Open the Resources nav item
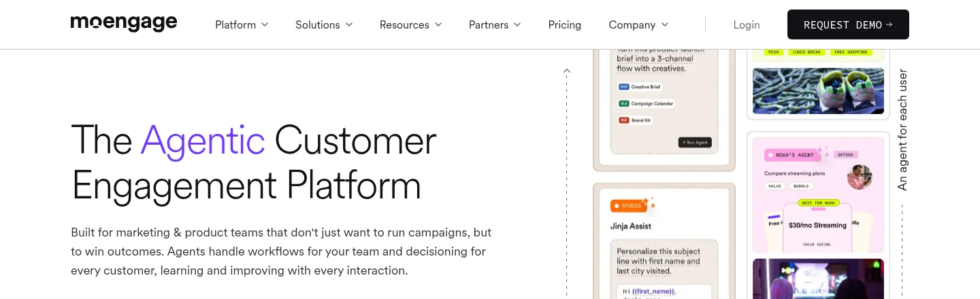 [x=404, y=24]
